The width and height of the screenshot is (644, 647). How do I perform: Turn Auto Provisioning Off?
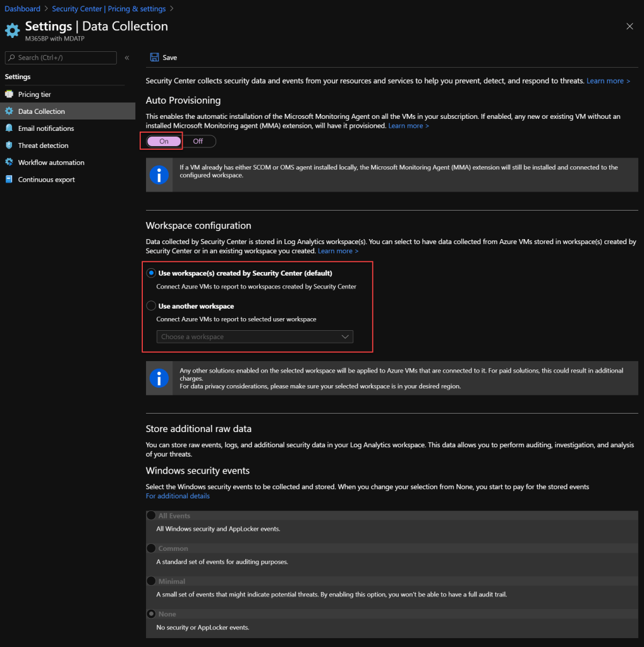click(198, 141)
